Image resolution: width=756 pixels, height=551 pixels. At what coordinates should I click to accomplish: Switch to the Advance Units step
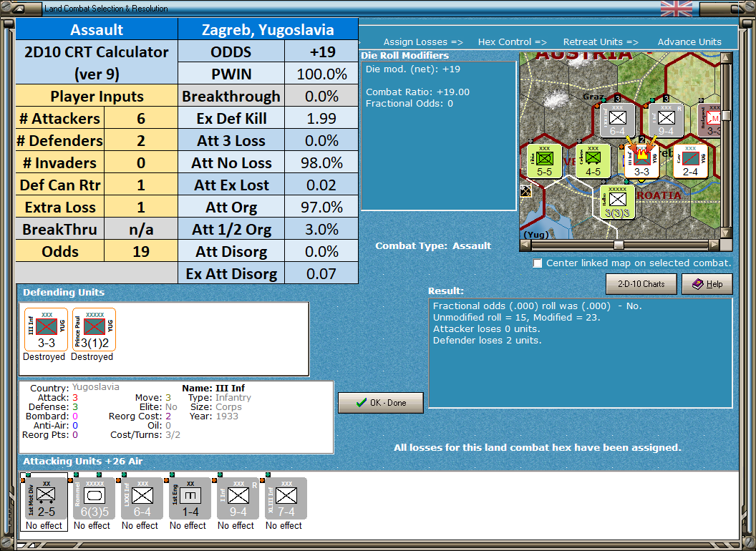click(x=689, y=42)
